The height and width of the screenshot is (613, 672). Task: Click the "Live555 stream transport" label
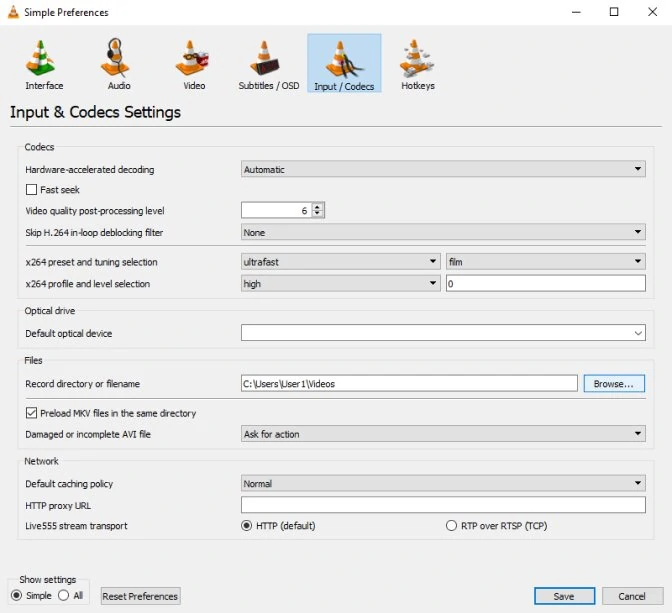(76, 526)
